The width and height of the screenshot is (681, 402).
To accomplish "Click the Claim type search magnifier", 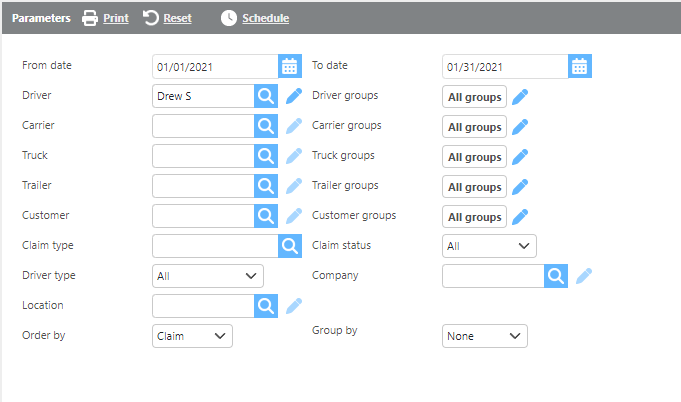I will pos(290,246).
